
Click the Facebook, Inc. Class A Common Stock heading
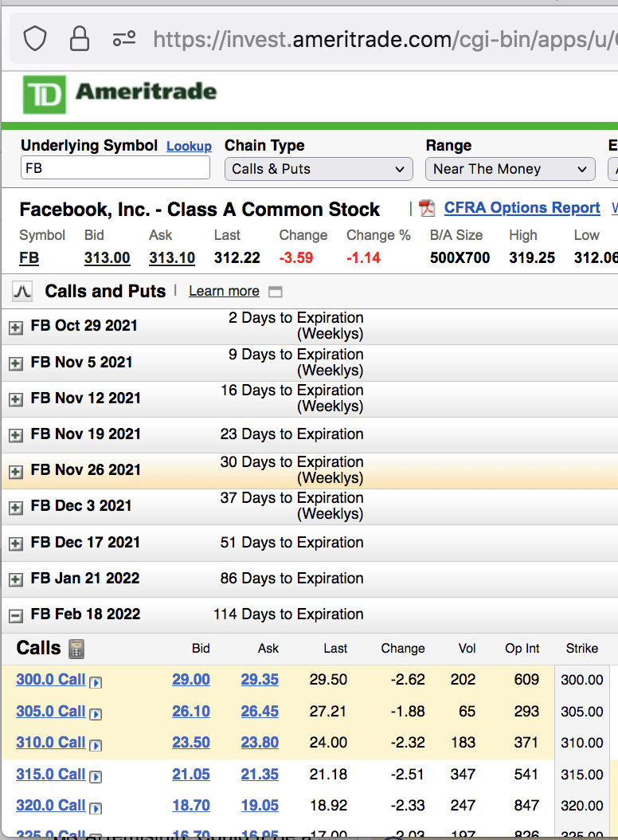(x=199, y=210)
